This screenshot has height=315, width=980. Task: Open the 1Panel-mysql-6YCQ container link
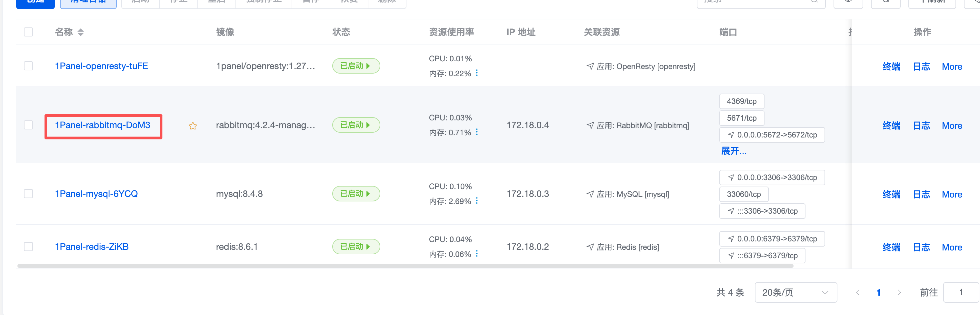coord(96,194)
